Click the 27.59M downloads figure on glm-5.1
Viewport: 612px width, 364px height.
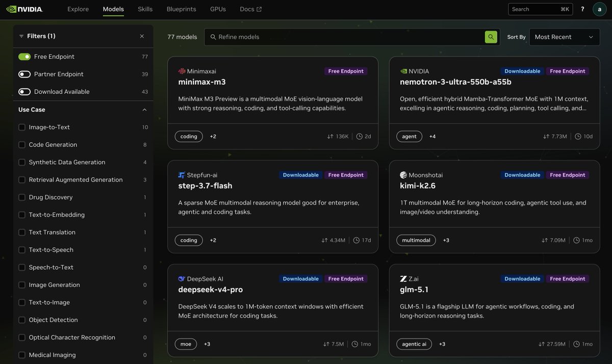[556, 344]
